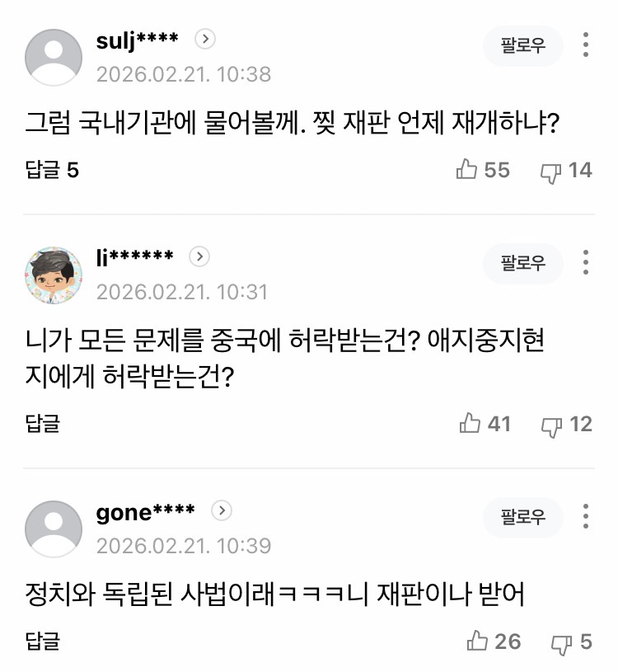Follow user li******

click(523, 263)
